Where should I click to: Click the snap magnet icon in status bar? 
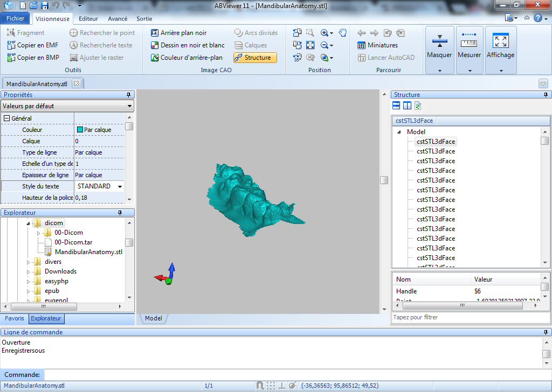pos(259,386)
